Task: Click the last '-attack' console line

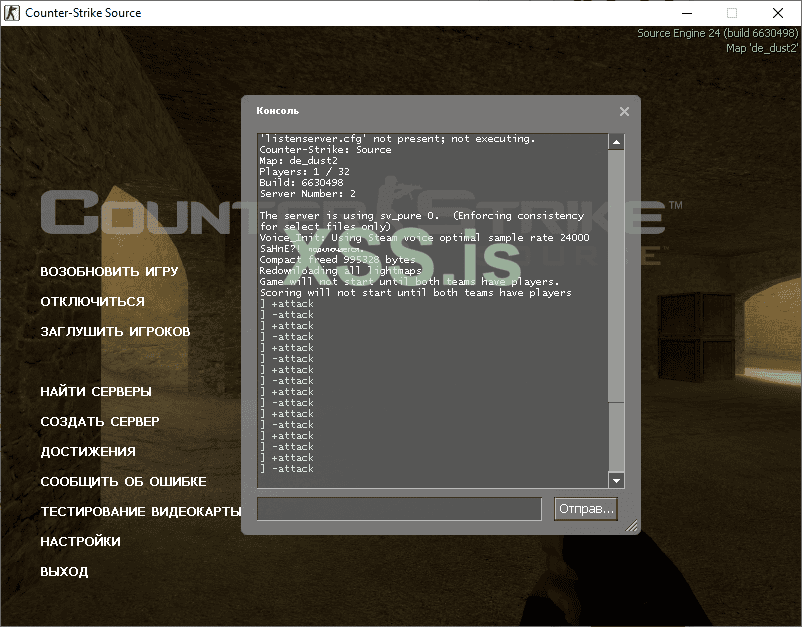Action: [286, 469]
